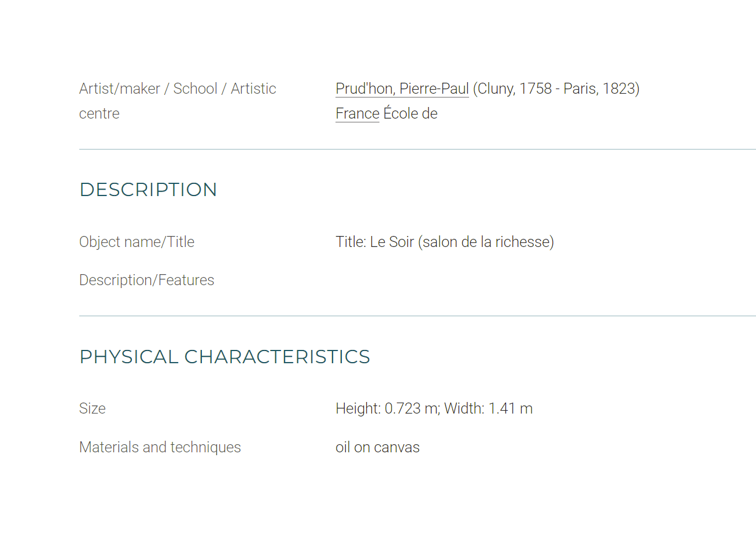This screenshot has height=546, width=756.
Task: Click the '(Cluny, 1758 - Paris, 1823)' dates text
Action: 556,88
